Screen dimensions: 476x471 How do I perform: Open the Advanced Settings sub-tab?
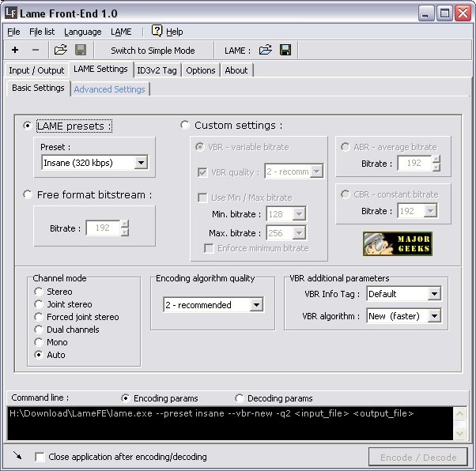[x=109, y=89]
